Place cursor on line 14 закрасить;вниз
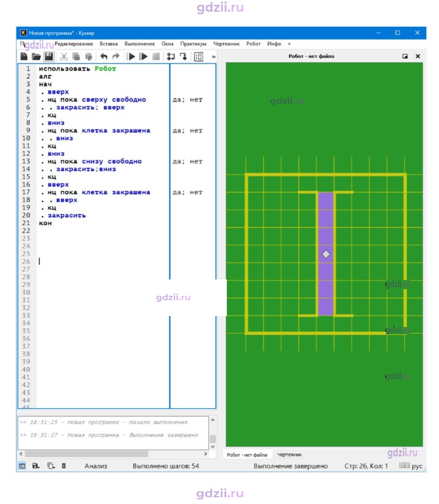Viewport: 439px width, 504px height. [x=86, y=169]
